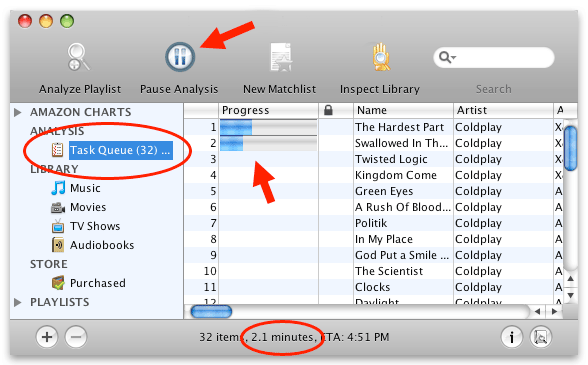This screenshot has width=588, height=365.
Task: Select the track The Hardest Part
Action: 399,127
